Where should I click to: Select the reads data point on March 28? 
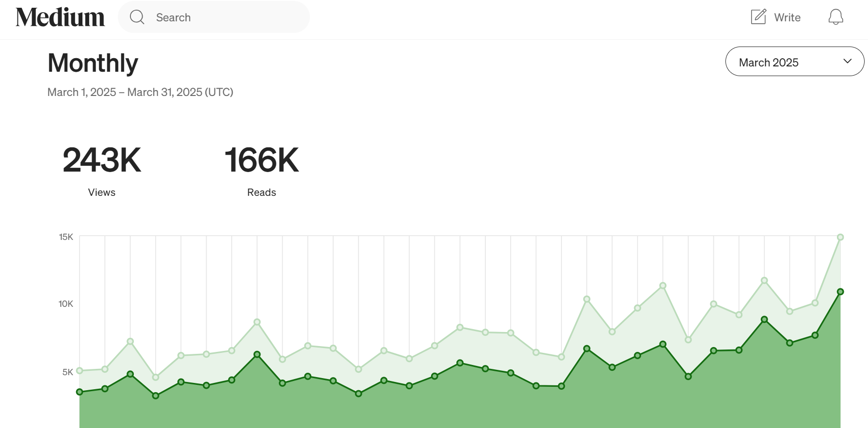coord(764,319)
